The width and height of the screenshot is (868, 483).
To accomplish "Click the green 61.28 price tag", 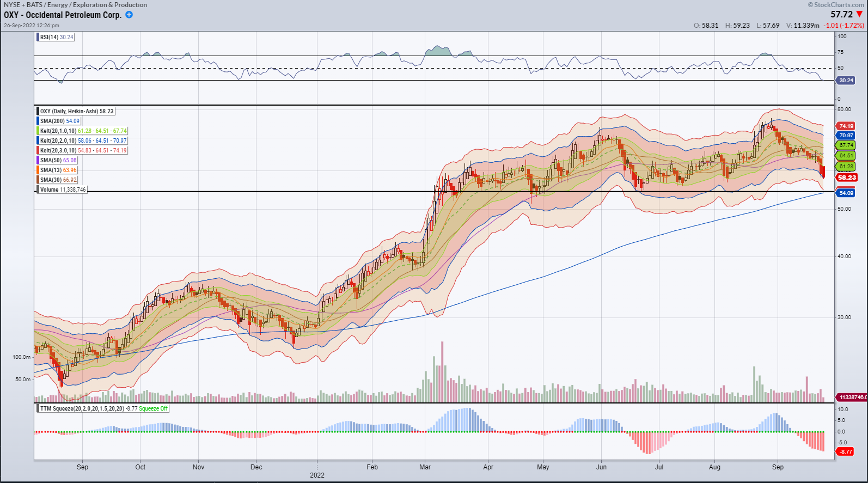I will coord(846,167).
